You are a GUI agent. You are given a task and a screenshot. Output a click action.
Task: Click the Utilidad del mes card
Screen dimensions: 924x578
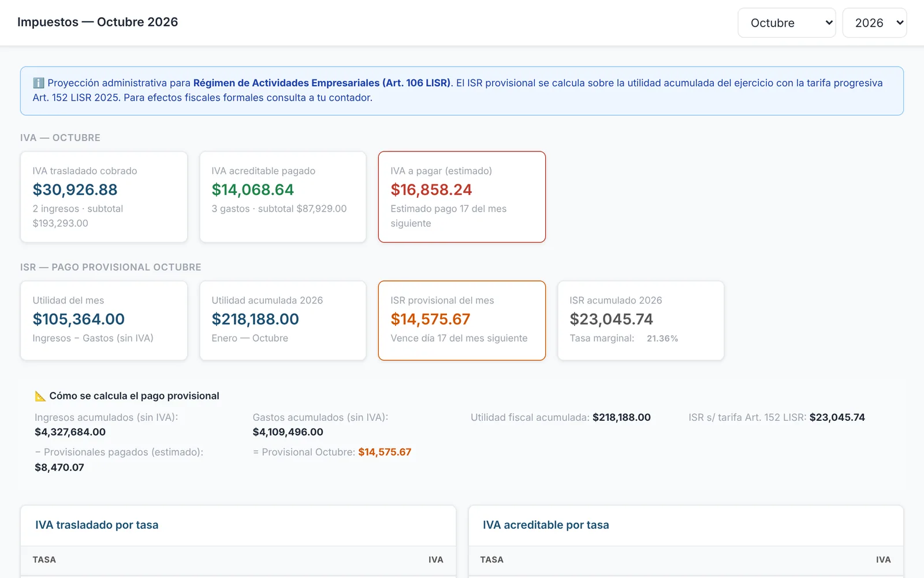coord(104,321)
